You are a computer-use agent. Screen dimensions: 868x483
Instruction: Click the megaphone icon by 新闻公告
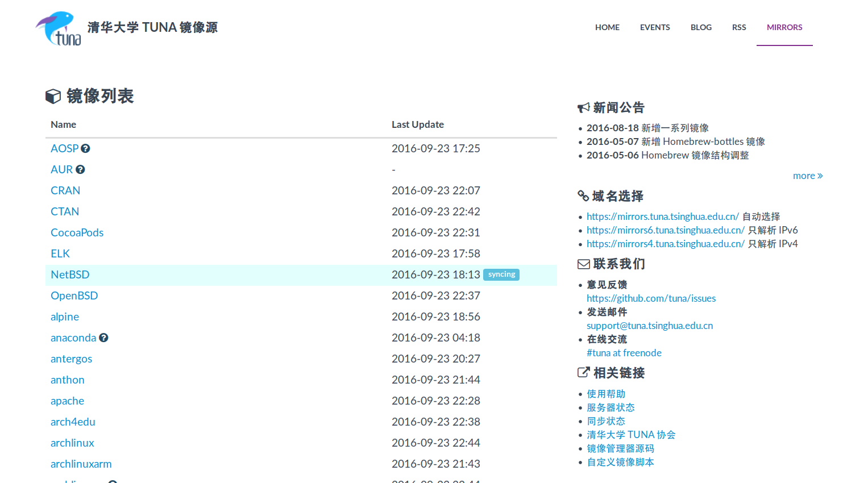(x=583, y=108)
